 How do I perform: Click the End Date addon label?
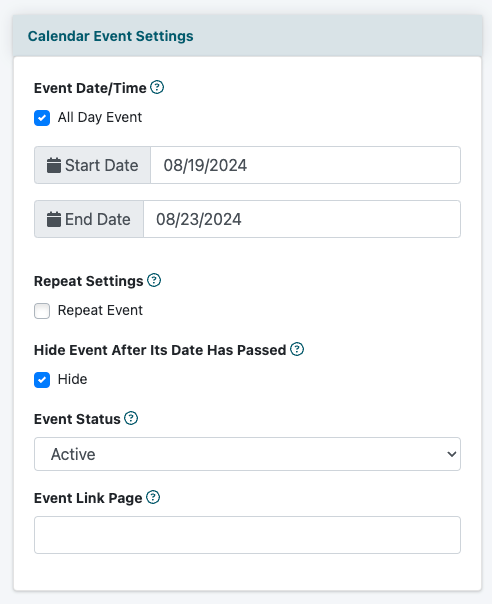[89, 219]
